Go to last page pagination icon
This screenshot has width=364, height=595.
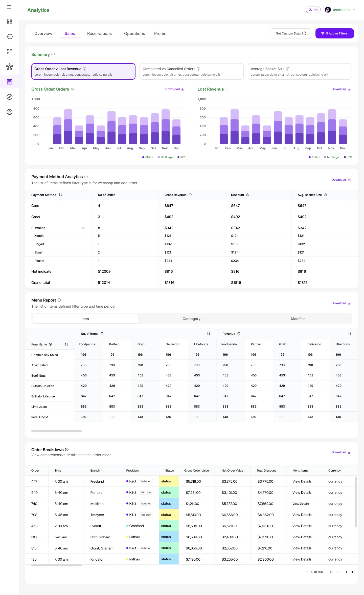pyautogui.click(x=353, y=572)
